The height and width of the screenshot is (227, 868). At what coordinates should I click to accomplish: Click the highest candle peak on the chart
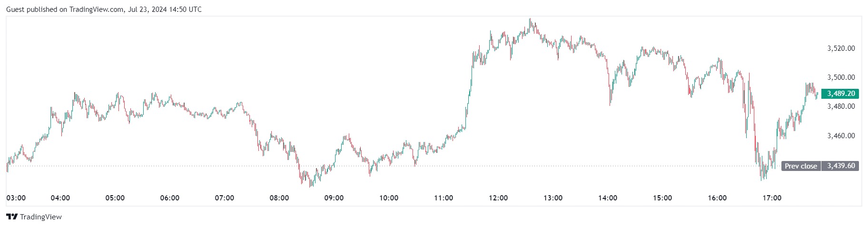[x=530, y=19]
